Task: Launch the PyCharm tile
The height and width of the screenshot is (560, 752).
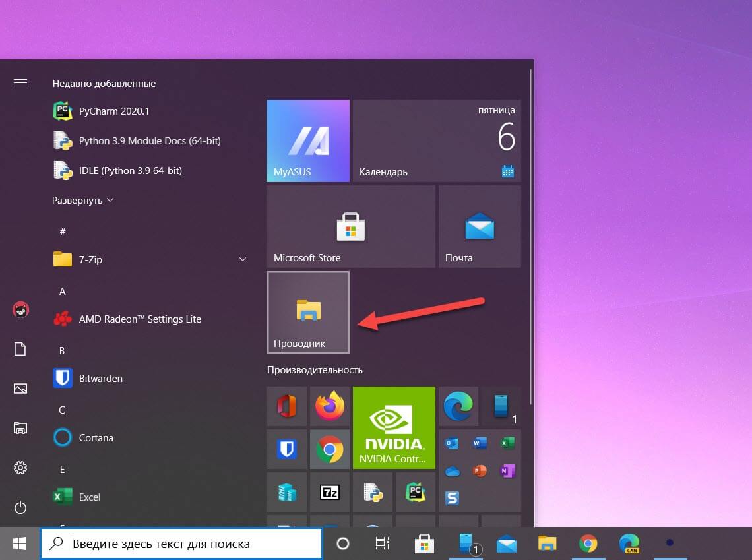Action: (416, 492)
